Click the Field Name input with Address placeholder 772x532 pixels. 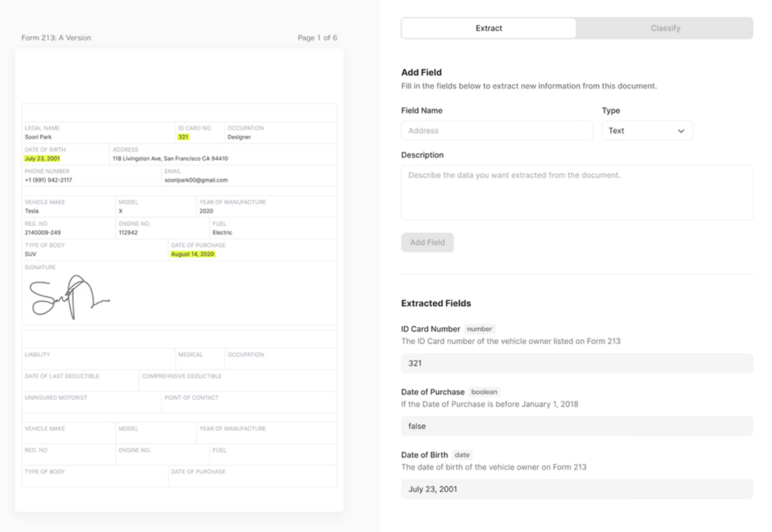(497, 131)
